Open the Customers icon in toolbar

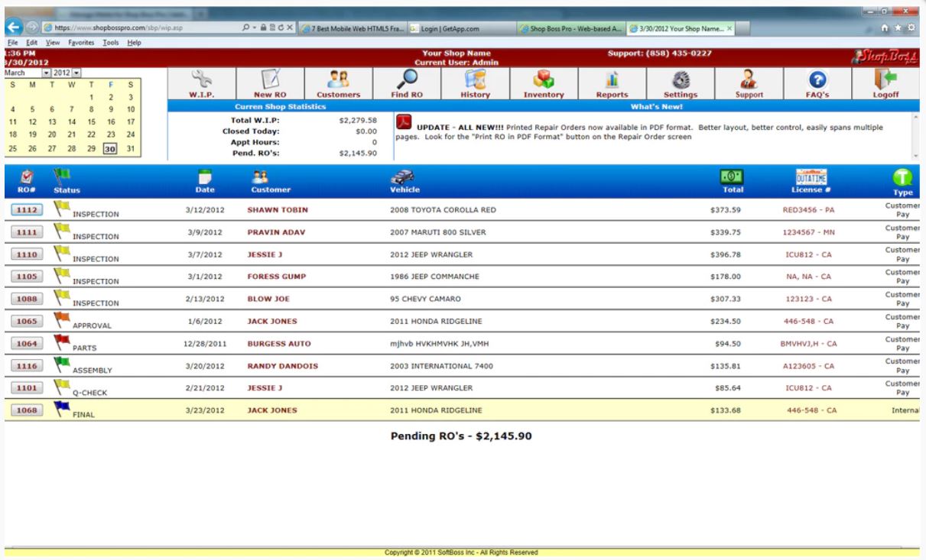338,79
